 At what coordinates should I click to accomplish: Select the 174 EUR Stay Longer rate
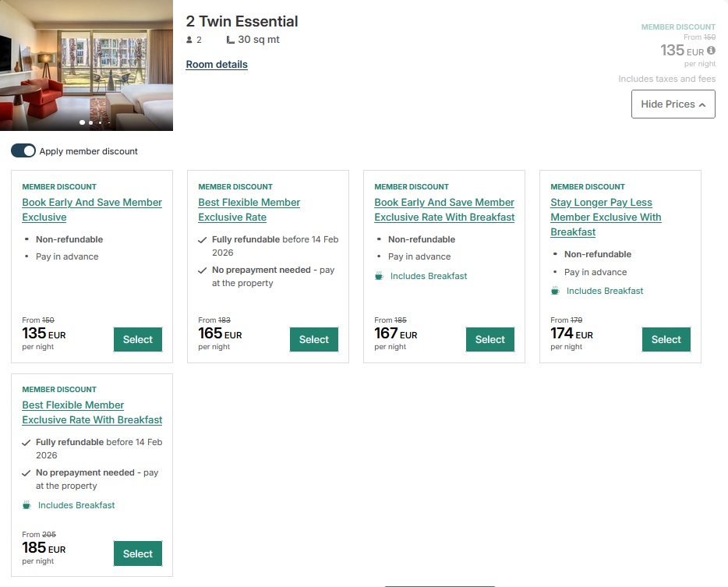pos(666,339)
